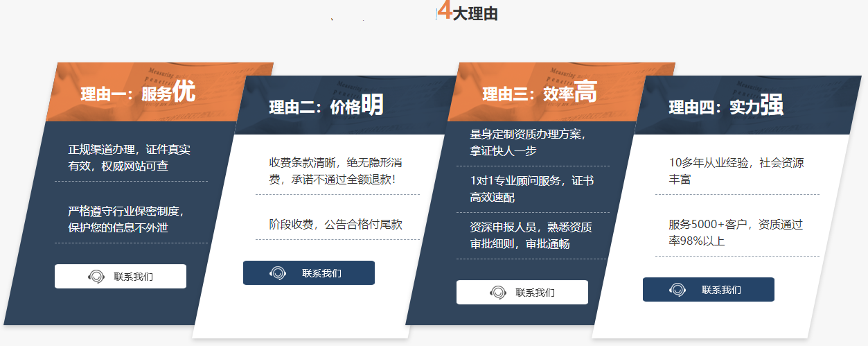Image resolution: width=868 pixels, height=346 pixels.
Task: Click headset icon in 效率高 card button
Action: pyautogui.click(x=497, y=293)
